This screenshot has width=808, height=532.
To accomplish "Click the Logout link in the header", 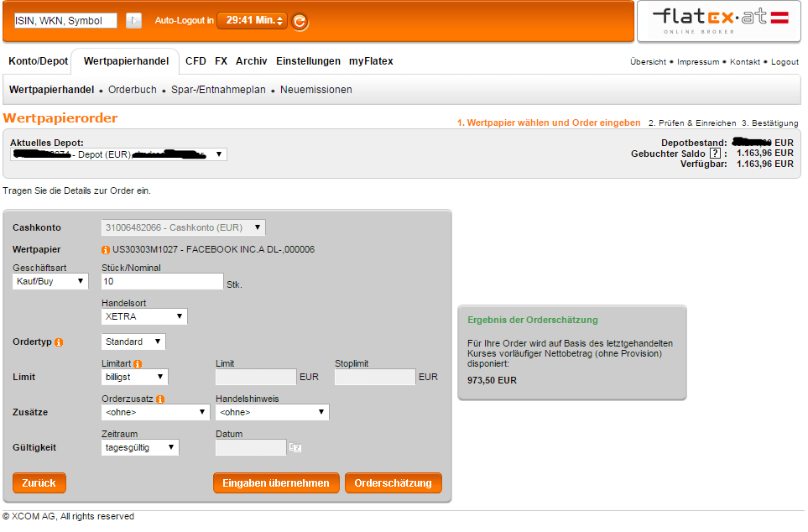I will [x=785, y=62].
